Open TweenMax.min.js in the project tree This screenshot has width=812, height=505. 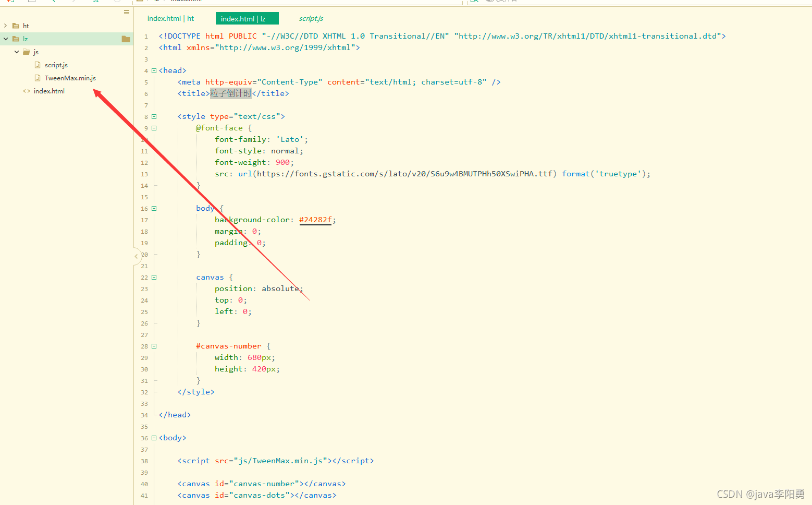(x=70, y=78)
